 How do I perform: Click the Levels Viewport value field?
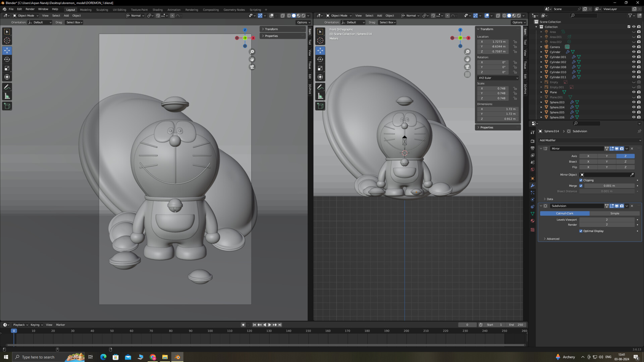606,220
